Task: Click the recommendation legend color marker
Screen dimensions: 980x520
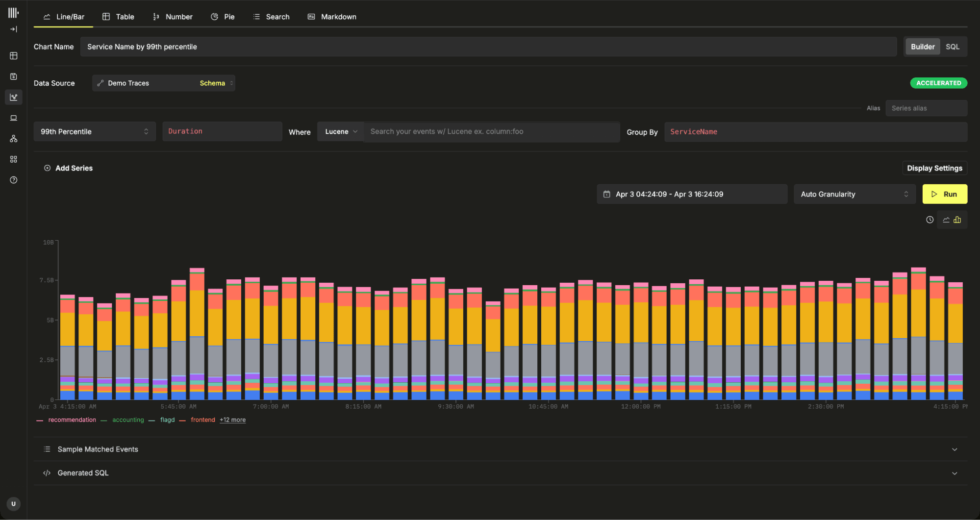Action: tap(40, 421)
